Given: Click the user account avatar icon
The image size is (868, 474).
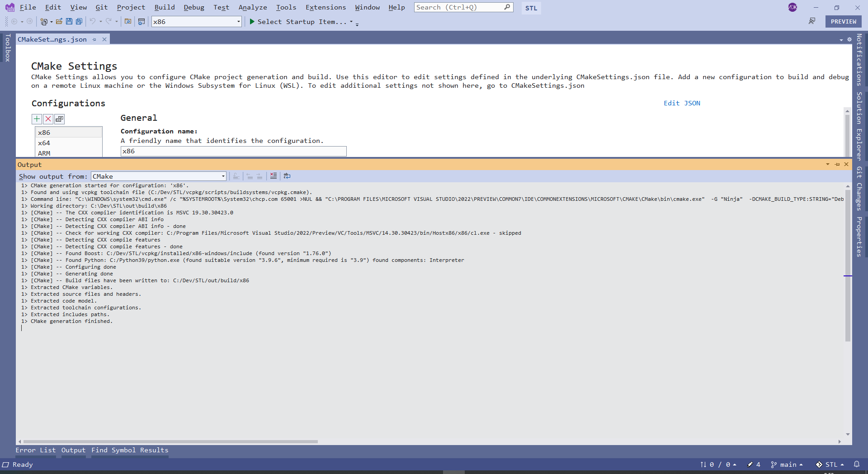Looking at the screenshot, I should 793,7.
